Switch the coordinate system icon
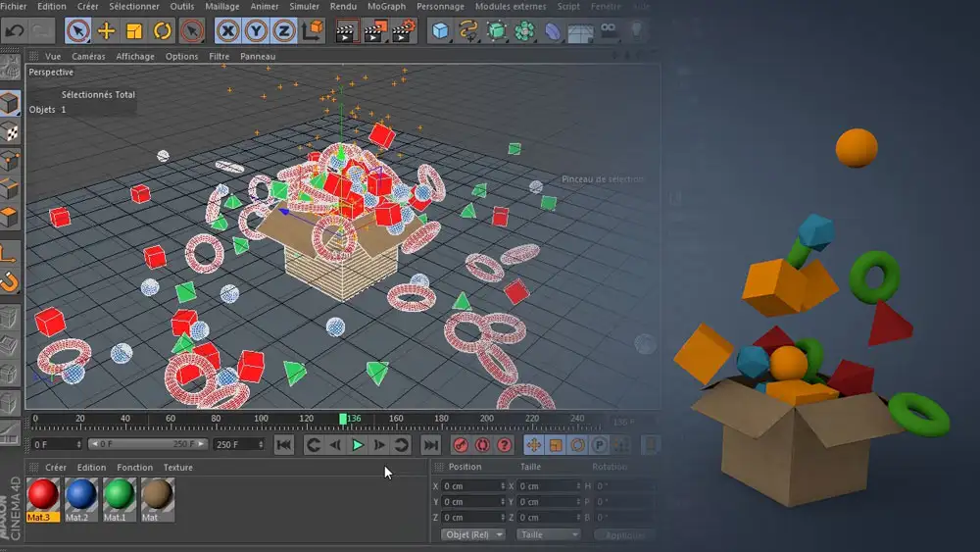980x552 pixels. [313, 30]
